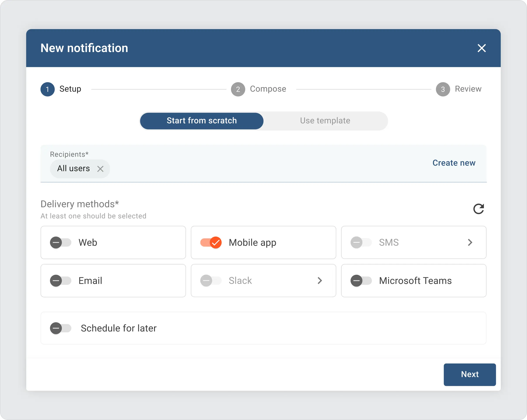Expand the Slack options chevron
Viewport: 527px width, 420px height.
320,281
